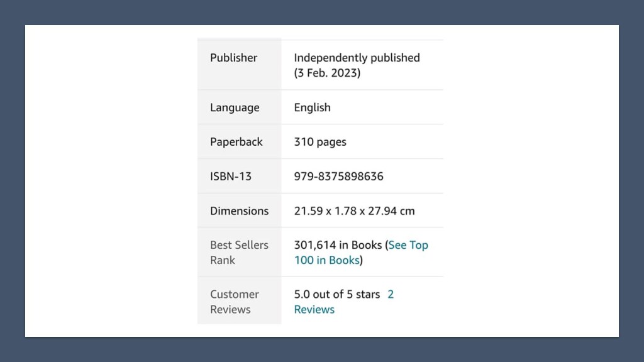Click the word Rank below Best Sellers
644x362 pixels.
tap(223, 260)
